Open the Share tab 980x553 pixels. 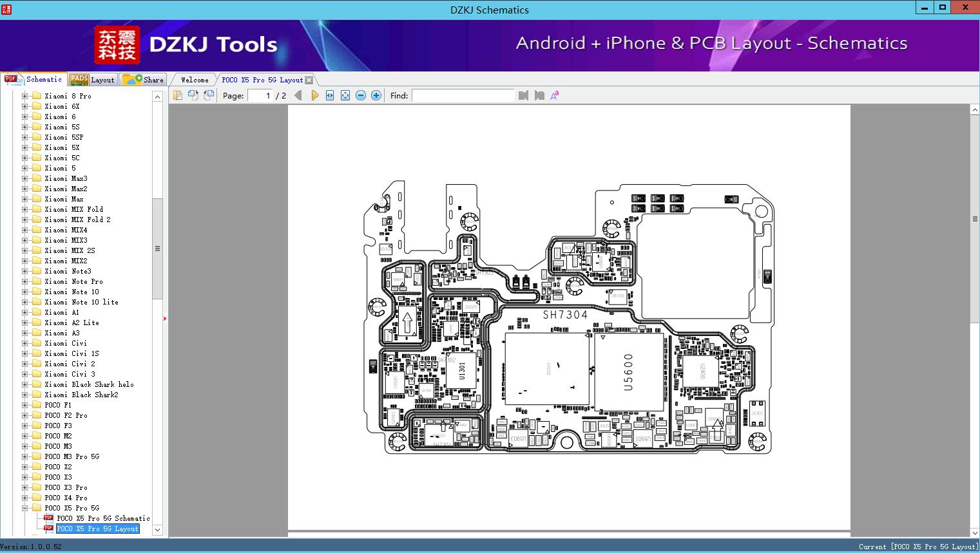coord(144,80)
